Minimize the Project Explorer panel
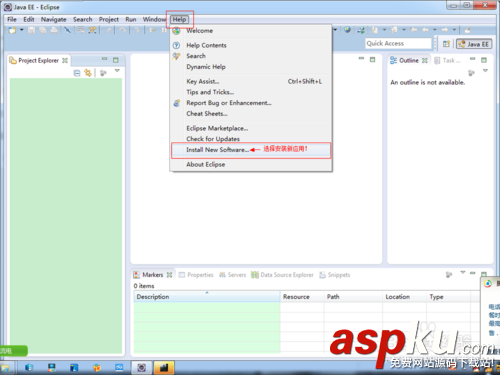The width and height of the screenshot is (500, 375). click(x=105, y=59)
